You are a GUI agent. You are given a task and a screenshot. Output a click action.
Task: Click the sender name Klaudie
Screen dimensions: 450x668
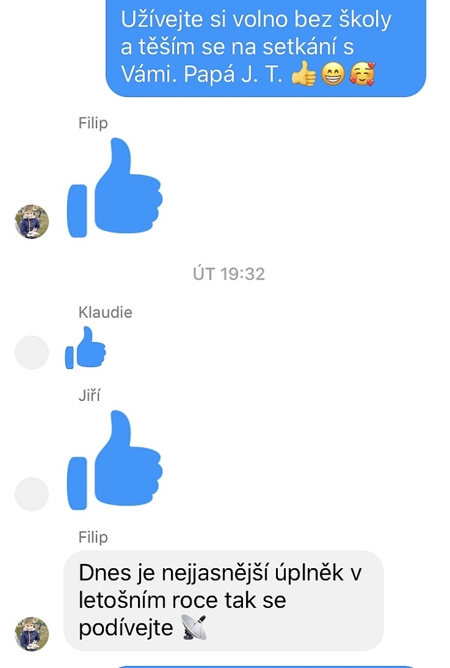click(105, 312)
